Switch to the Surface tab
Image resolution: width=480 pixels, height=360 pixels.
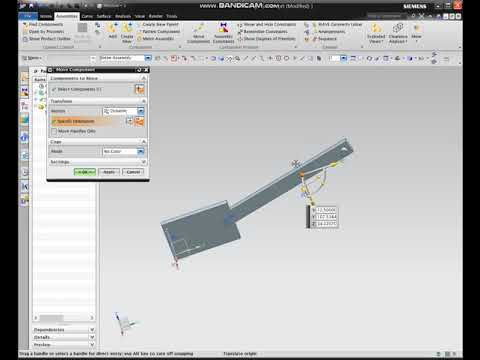tap(104, 16)
